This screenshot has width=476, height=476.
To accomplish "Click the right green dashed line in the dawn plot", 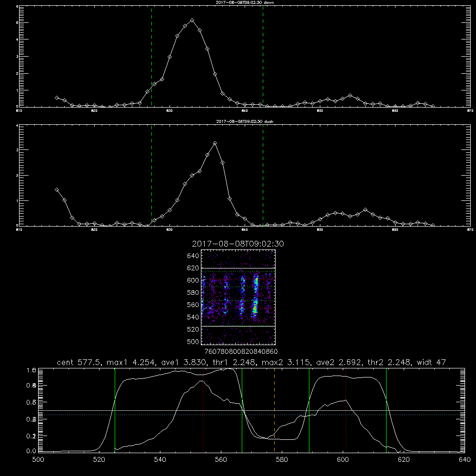I will click(x=263, y=57).
